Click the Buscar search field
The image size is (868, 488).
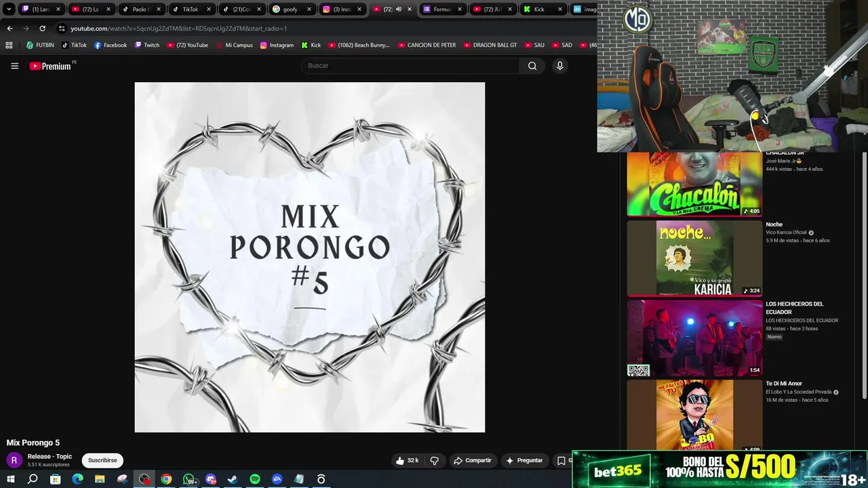click(410, 66)
